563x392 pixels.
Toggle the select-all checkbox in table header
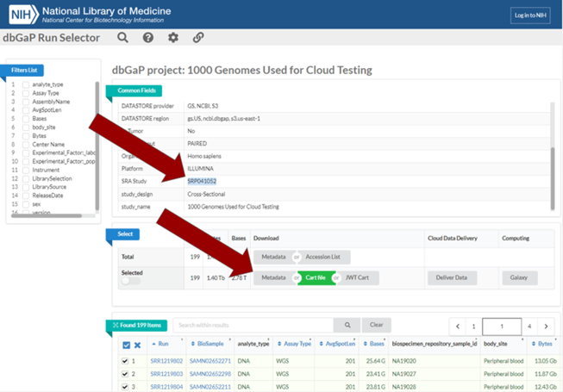127,345
